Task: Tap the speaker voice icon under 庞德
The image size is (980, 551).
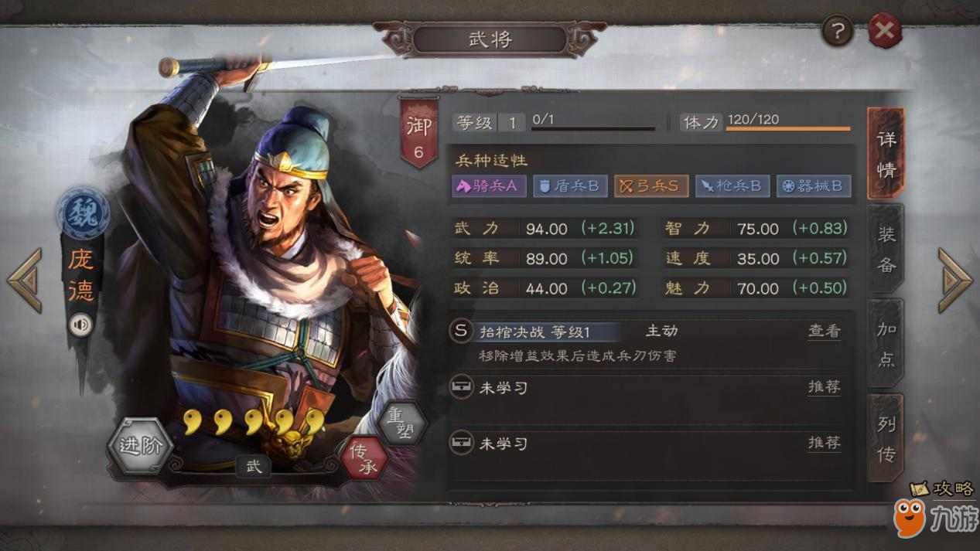Action: 80,325
